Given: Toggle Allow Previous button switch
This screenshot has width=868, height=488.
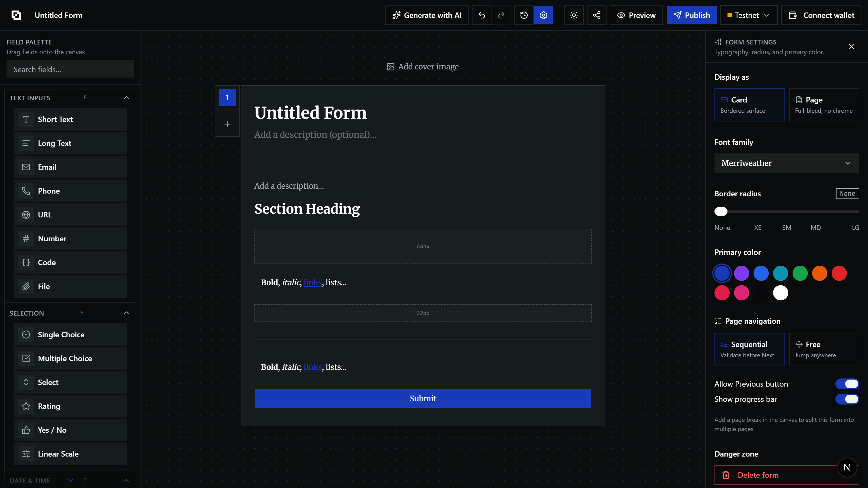Looking at the screenshot, I should click(847, 384).
